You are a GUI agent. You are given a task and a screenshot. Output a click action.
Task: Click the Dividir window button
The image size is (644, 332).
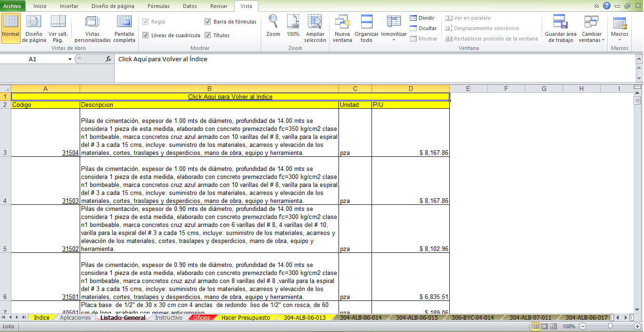pos(422,18)
